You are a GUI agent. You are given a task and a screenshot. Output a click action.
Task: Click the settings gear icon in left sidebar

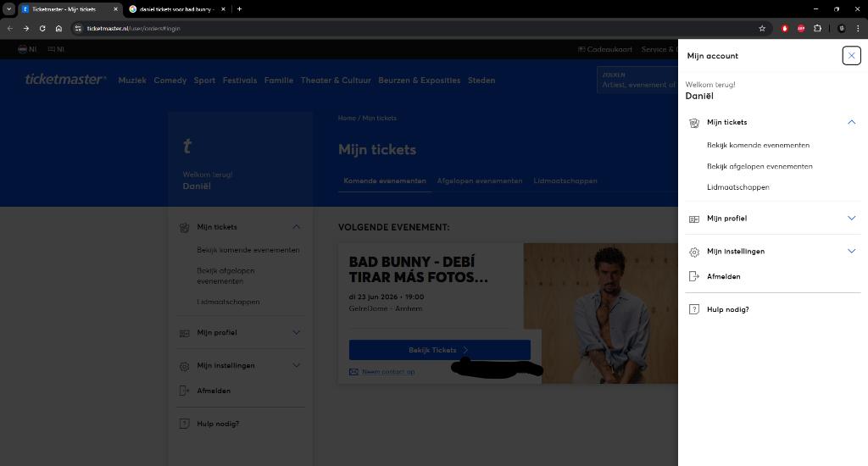point(184,366)
